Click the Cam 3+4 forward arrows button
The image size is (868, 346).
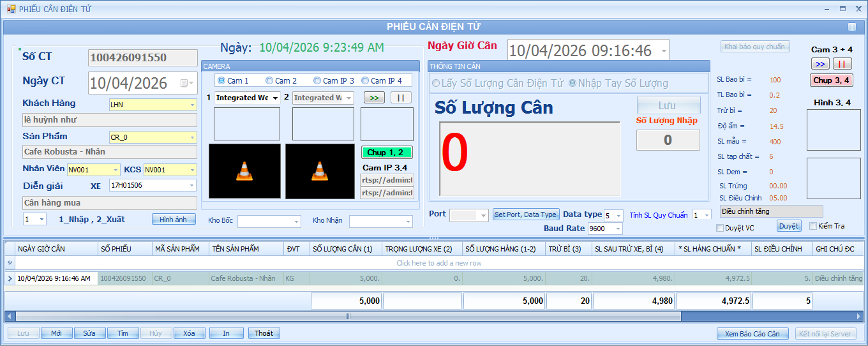coord(821,64)
